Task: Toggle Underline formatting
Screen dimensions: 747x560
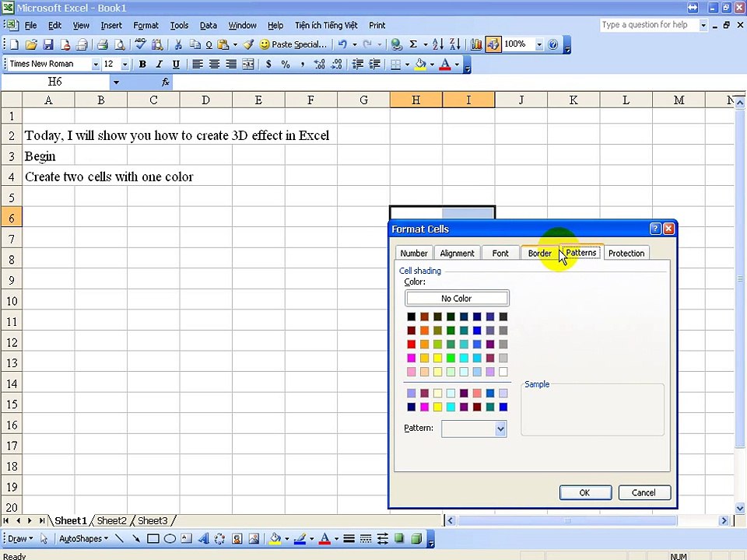Action: coord(176,65)
